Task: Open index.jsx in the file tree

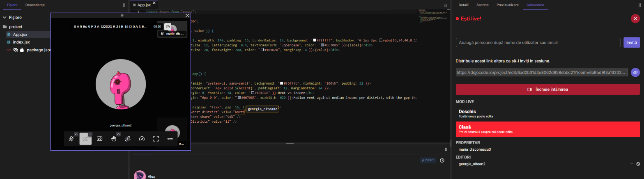Action: click(21, 42)
